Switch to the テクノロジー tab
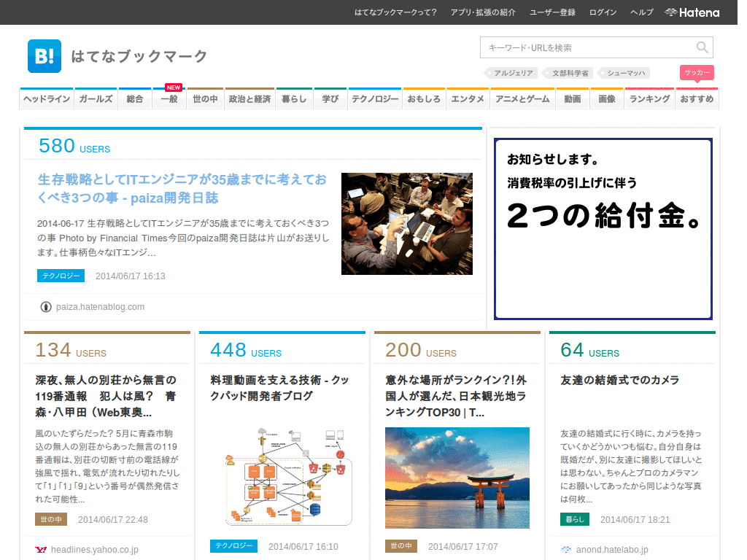This screenshot has height=560, width=747. point(375,99)
